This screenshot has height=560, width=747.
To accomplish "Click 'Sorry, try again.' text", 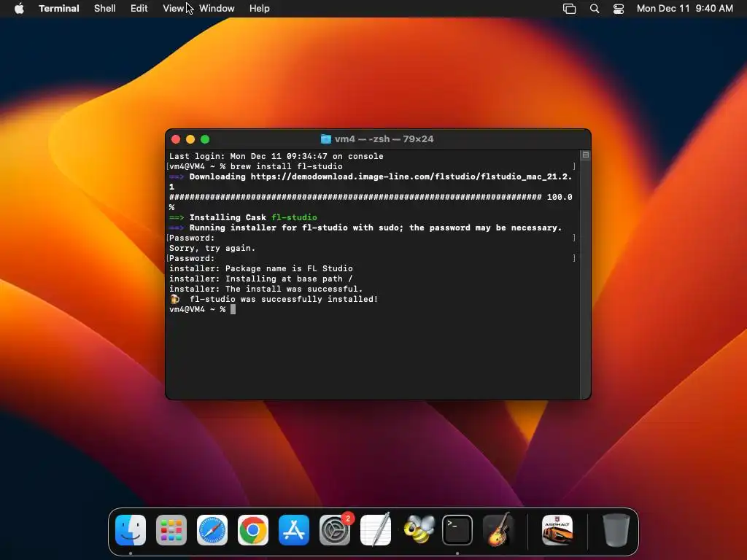I will click(212, 248).
